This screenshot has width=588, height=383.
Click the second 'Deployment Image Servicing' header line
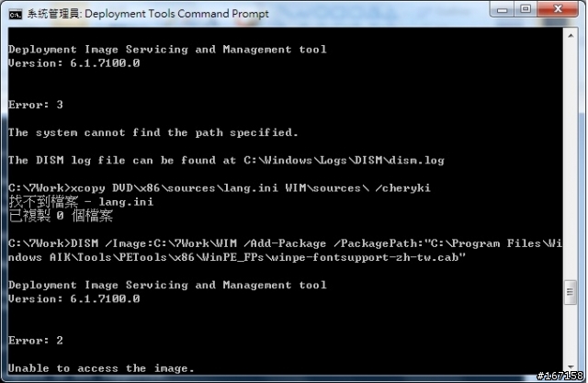tap(167, 286)
